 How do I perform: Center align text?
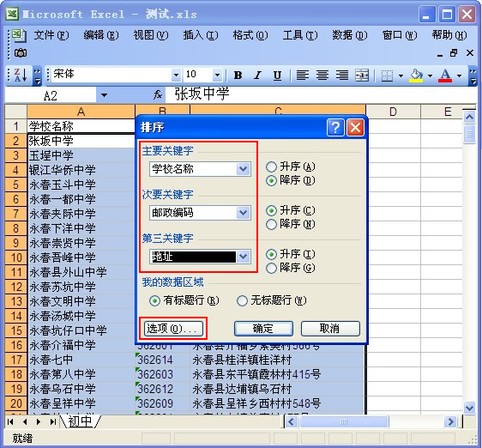tap(322, 75)
